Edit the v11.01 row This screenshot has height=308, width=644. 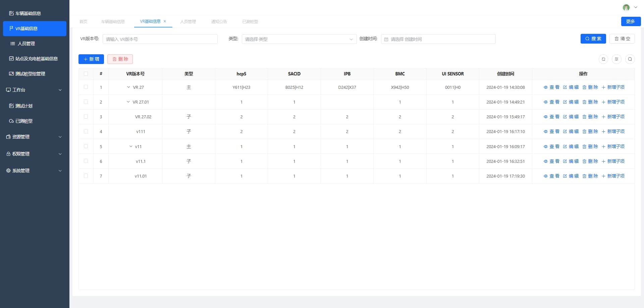[x=571, y=176]
